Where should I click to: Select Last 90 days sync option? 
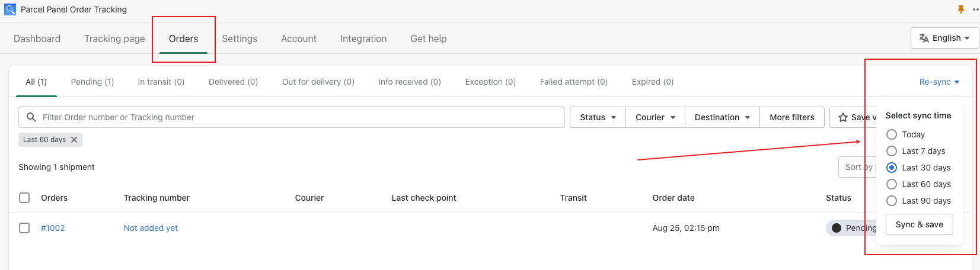pyautogui.click(x=892, y=201)
